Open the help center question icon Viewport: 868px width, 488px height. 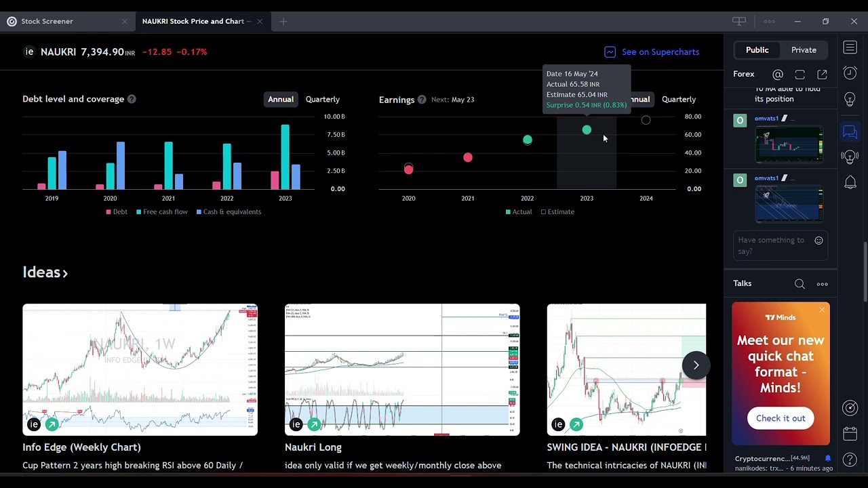(x=850, y=460)
